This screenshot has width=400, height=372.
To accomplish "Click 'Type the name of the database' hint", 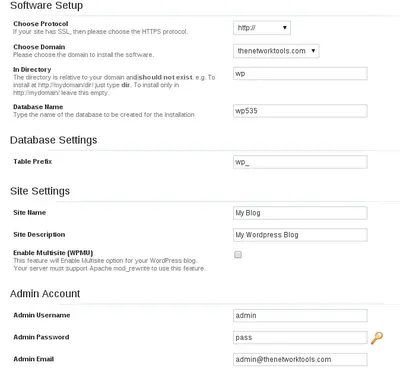I will [x=104, y=115].
